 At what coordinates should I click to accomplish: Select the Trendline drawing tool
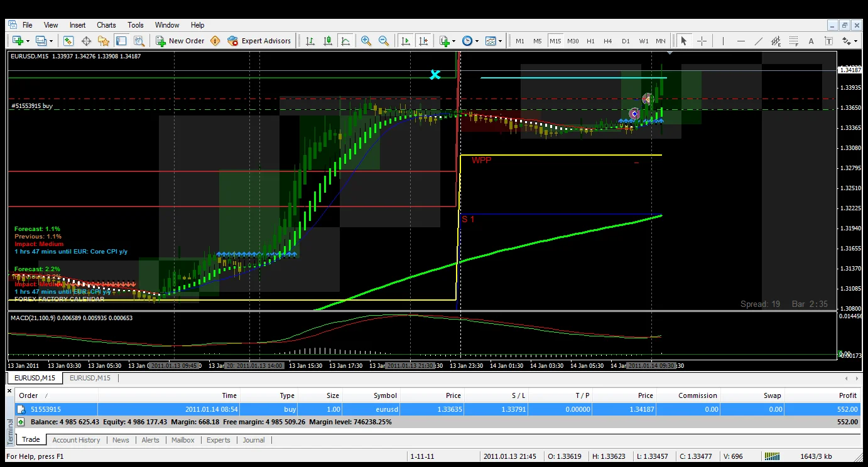[759, 41]
